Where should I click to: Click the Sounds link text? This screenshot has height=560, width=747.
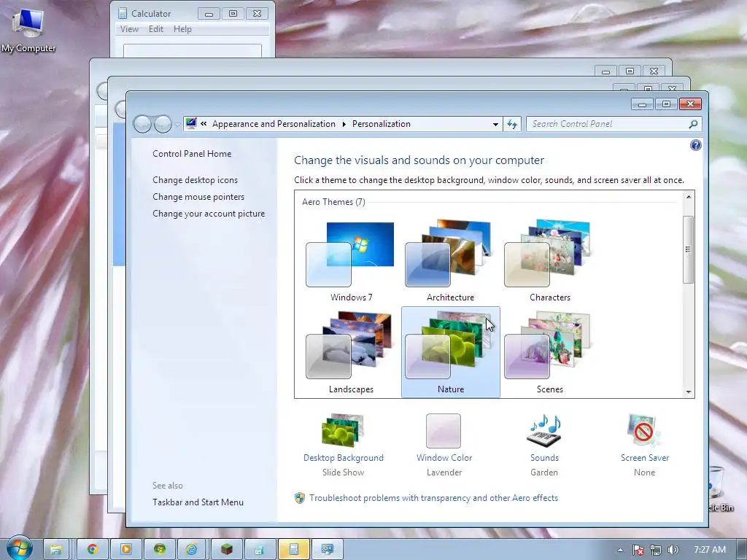click(544, 458)
